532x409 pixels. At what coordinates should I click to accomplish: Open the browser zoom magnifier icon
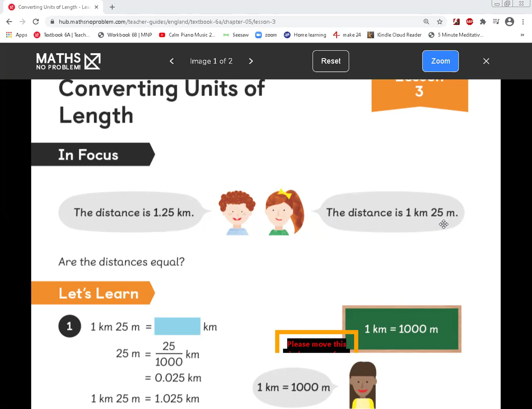tap(426, 22)
